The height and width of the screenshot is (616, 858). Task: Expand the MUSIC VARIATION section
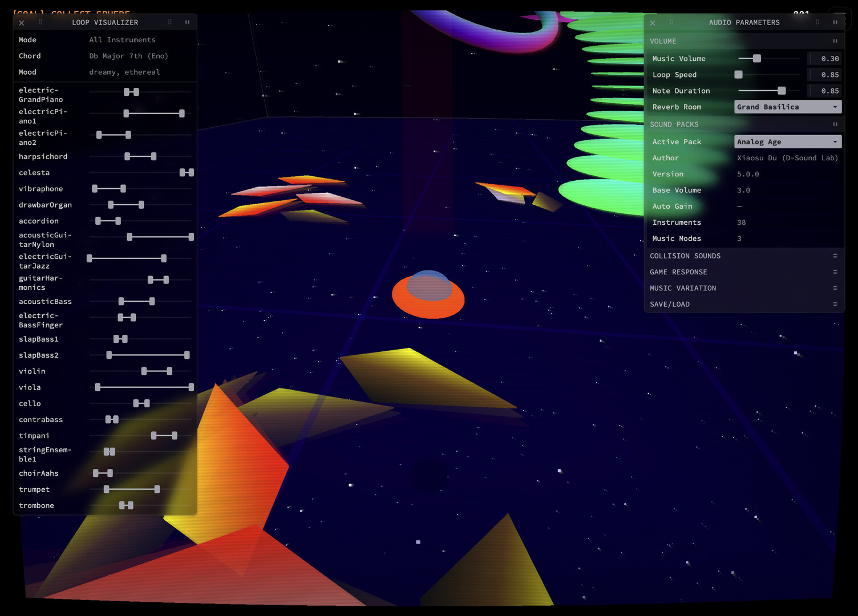tap(835, 288)
